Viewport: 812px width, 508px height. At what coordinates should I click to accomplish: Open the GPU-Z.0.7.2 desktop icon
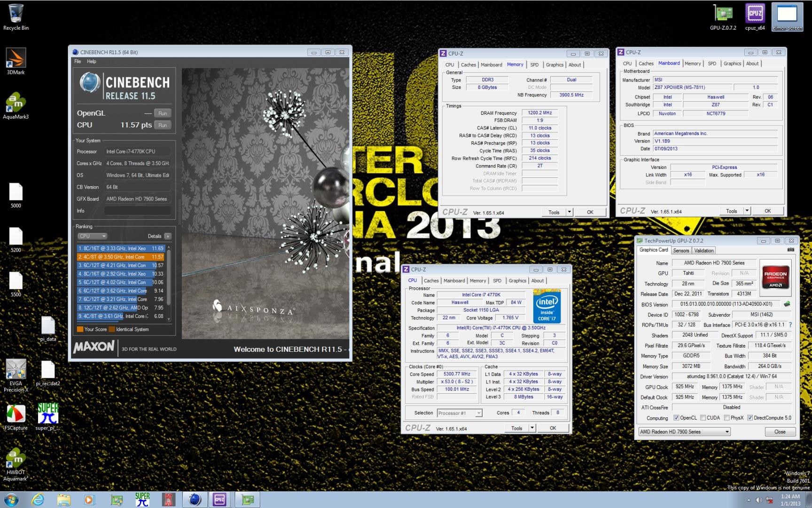[x=723, y=17]
